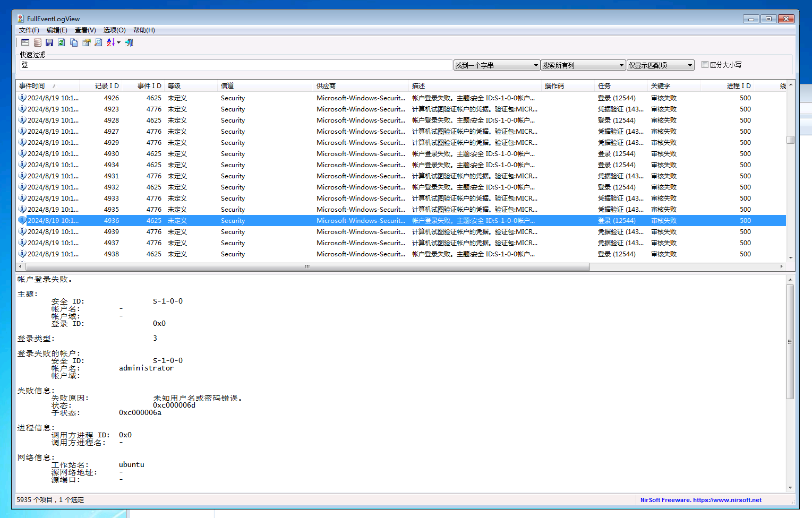Click info icon on record 4939 row

click(x=22, y=231)
